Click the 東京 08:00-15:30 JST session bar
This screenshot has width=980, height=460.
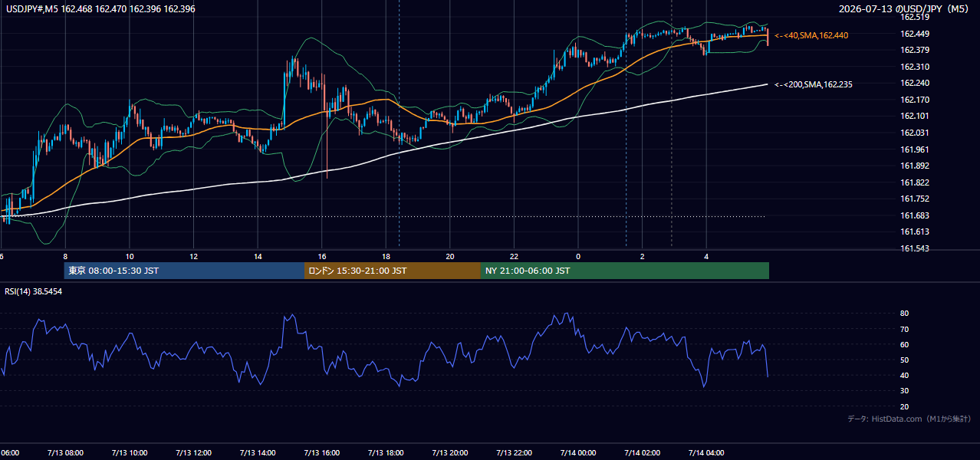[184, 271]
